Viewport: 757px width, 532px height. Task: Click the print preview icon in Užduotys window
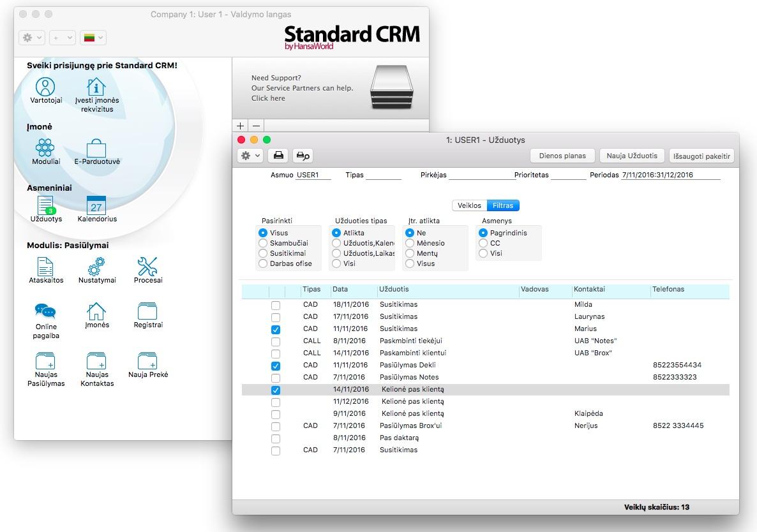coord(303,155)
